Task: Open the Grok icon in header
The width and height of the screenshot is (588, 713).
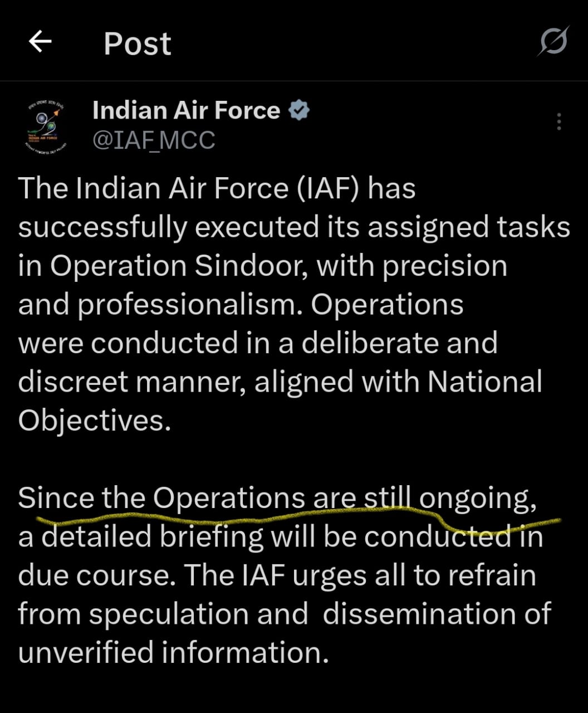Action: click(553, 41)
